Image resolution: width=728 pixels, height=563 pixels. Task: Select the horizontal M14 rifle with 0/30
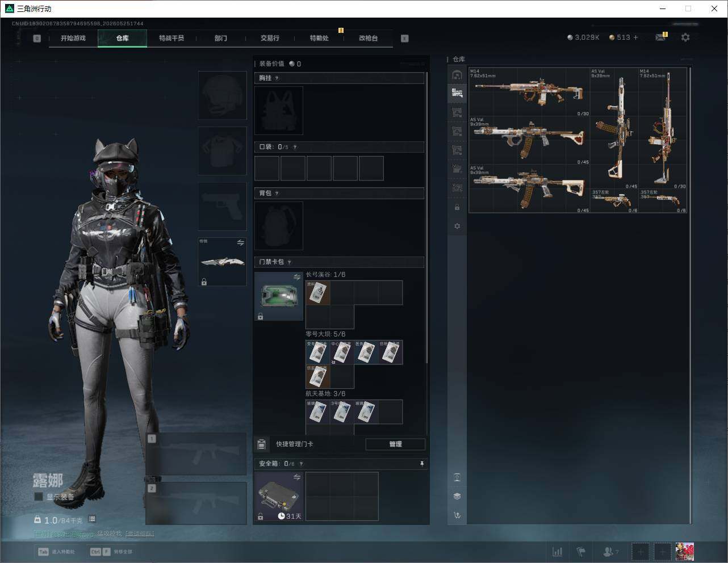(x=529, y=92)
